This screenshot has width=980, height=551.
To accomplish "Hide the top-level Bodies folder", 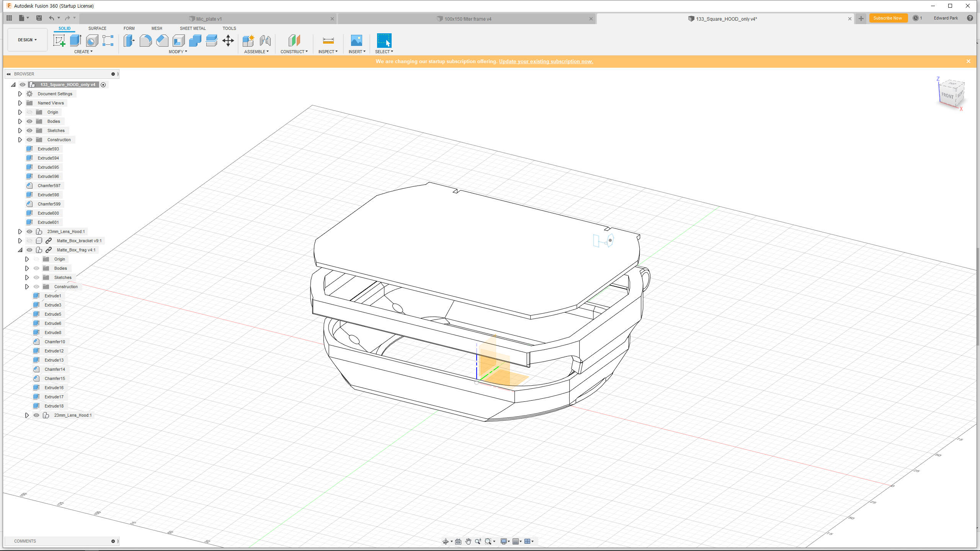I will (x=29, y=121).
